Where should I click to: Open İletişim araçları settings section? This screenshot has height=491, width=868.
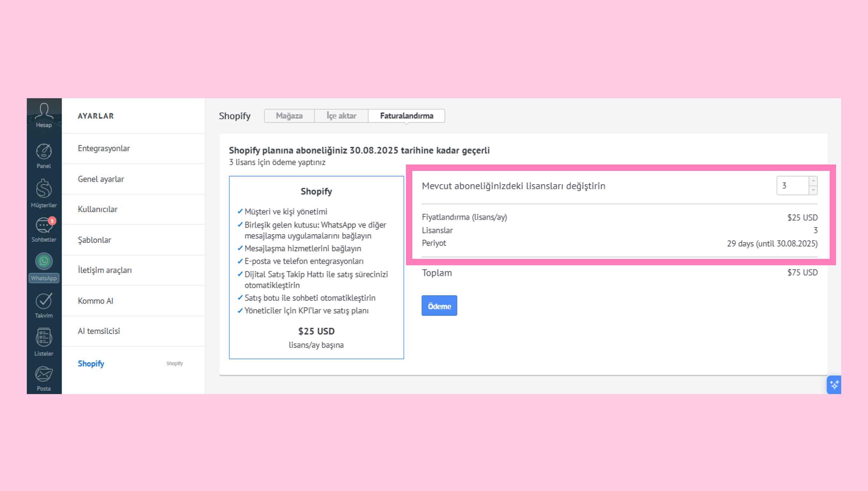[133, 270]
